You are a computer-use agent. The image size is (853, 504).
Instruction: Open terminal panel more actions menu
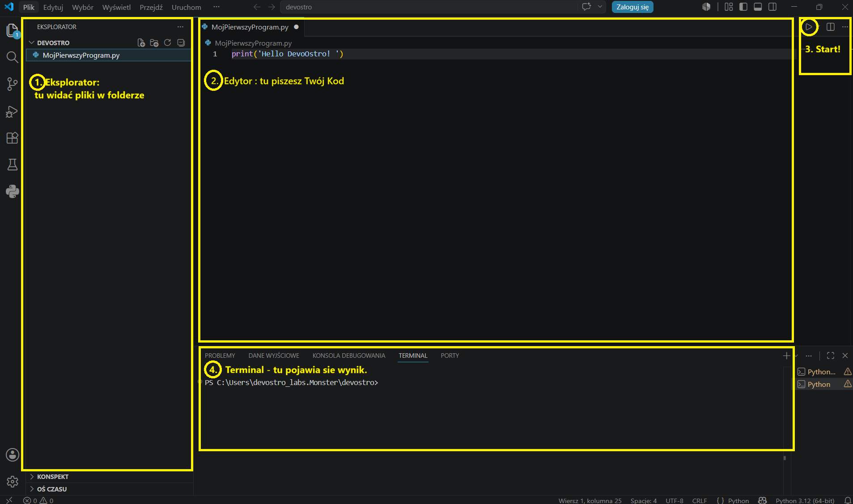click(809, 356)
